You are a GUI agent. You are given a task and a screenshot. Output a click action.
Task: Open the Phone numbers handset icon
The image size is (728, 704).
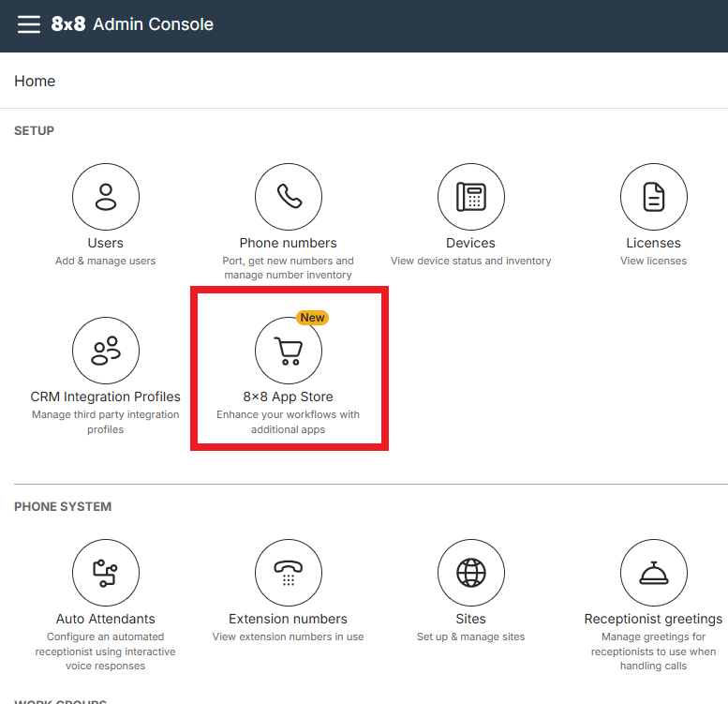(289, 197)
